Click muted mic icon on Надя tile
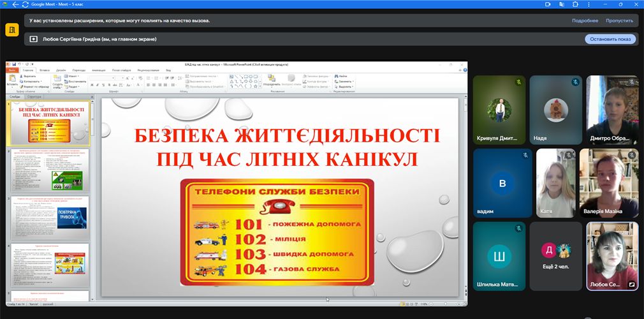644x319 pixels. [575, 82]
